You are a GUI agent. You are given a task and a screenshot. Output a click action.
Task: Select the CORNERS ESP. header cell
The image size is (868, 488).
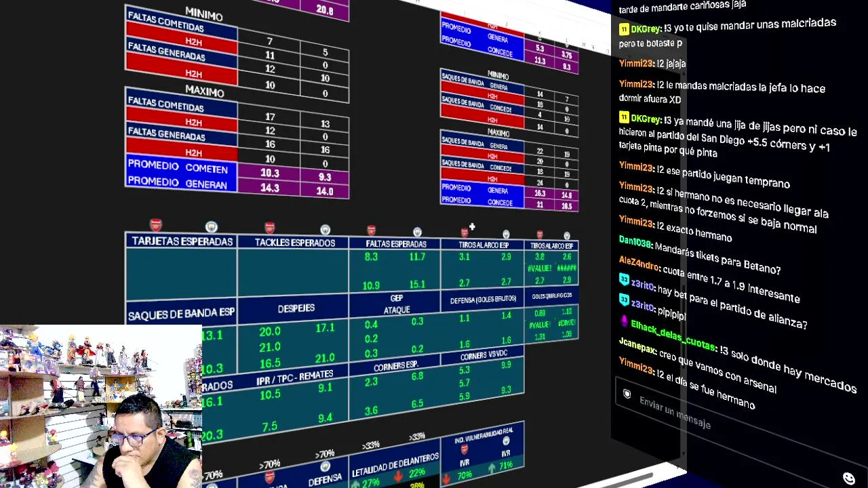click(395, 366)
